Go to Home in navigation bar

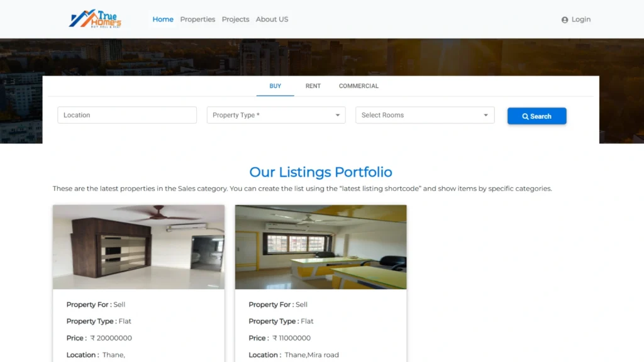[x=163, y=19]
